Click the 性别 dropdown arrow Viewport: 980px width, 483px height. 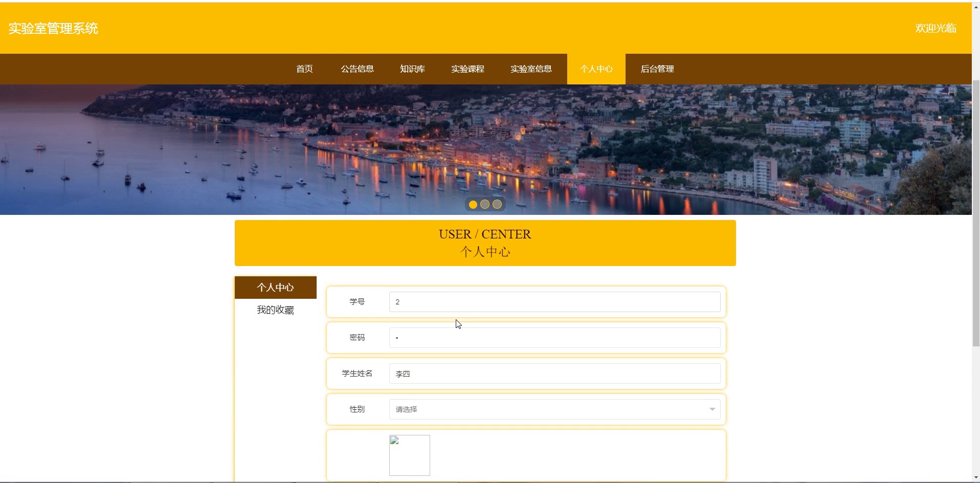click(x=712, y=409)
